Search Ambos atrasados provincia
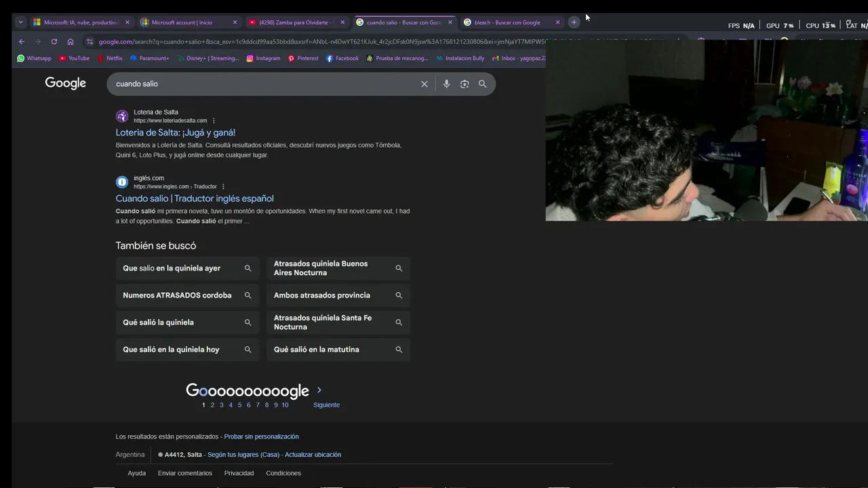 338,296
